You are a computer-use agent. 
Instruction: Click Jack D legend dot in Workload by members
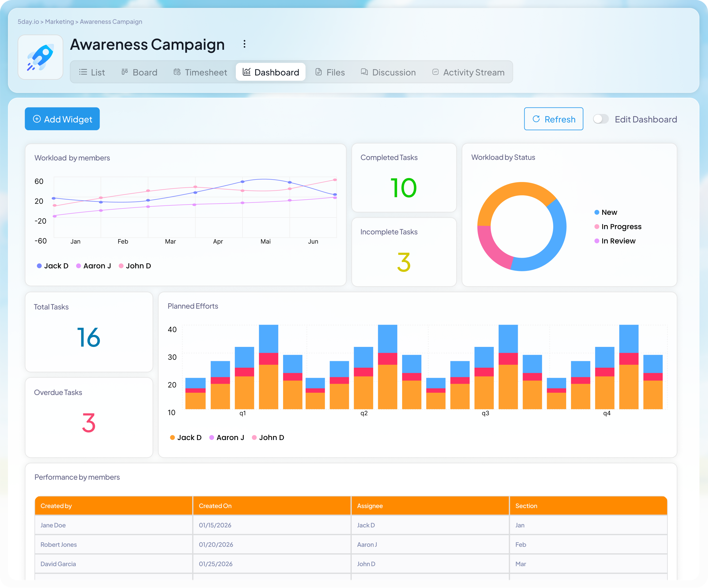[39, 266]
